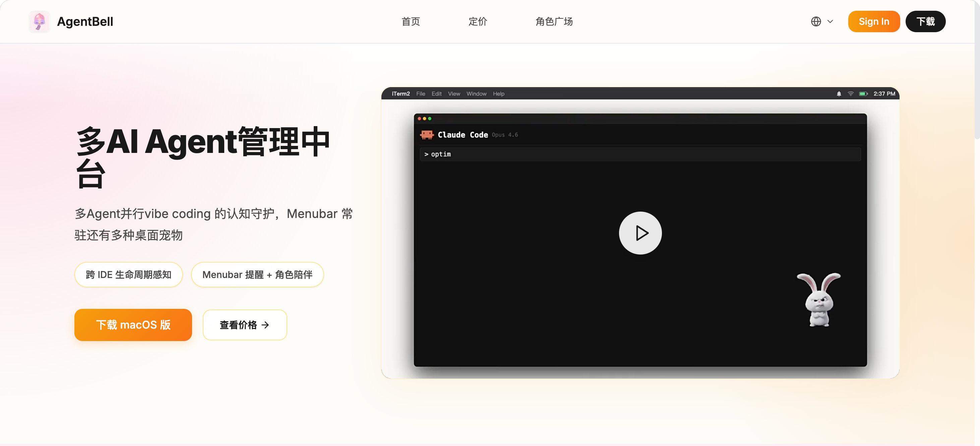This screenshot has width=980, height=446.
Task: Open the 首页 nav item
Action: pos(411,22)
